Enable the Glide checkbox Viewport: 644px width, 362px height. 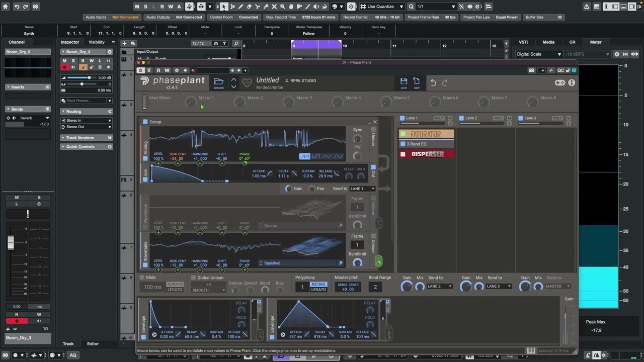[142, 278]
